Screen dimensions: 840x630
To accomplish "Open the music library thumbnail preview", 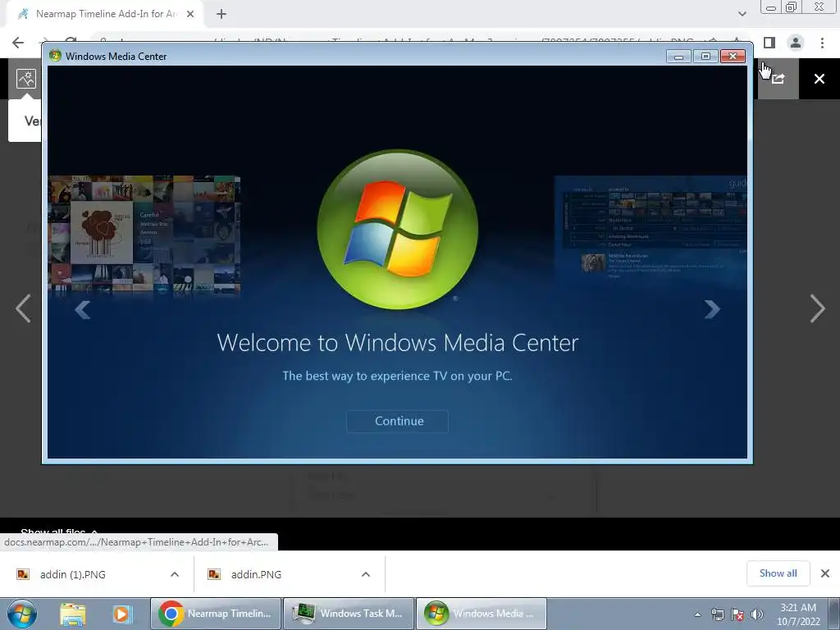I will pos(144,234).
